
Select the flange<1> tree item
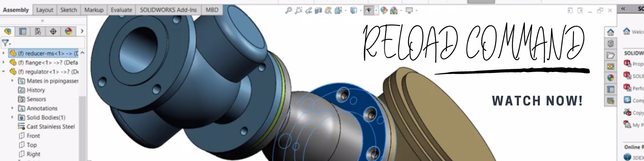[x=43, y=62]
